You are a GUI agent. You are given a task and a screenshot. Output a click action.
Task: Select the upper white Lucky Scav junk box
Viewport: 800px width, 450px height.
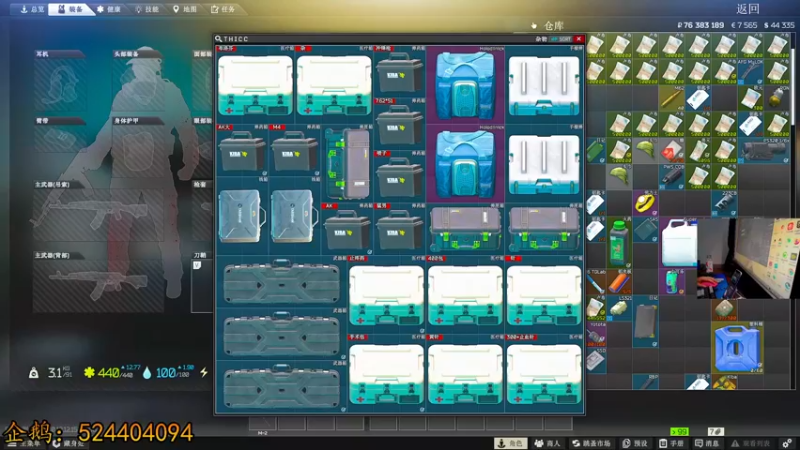tap(544, 84)
